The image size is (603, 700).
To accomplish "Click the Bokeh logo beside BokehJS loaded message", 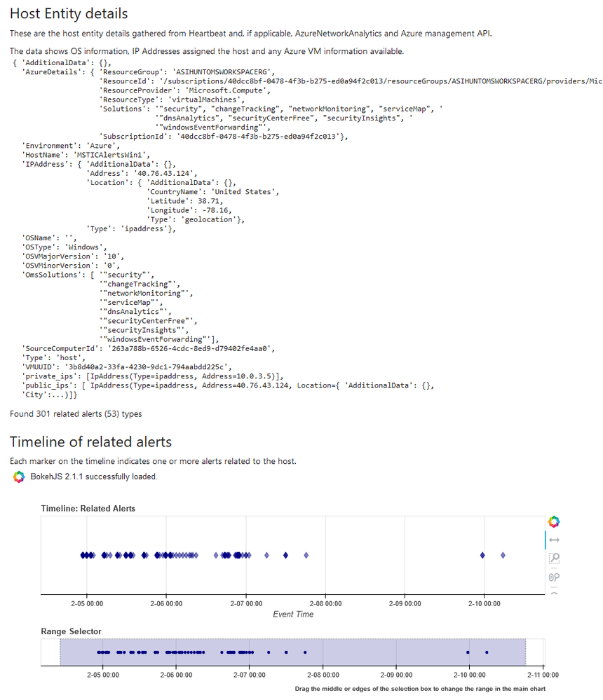I will coord(19,476).
